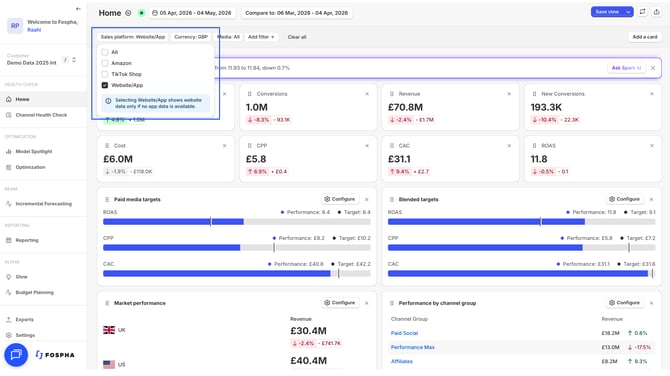Grab the drag handle of Cost card
This screenshot has height=376, width=670.
(x=107, y=146)
